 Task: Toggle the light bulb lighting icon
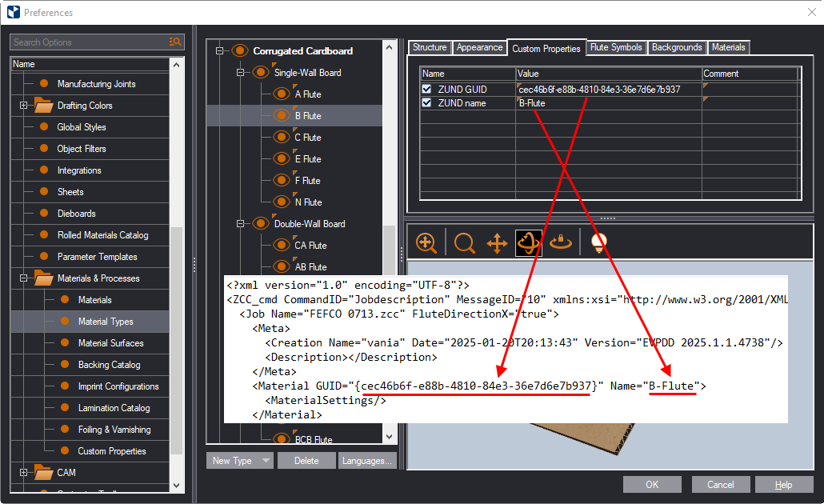tap(598, 243)
